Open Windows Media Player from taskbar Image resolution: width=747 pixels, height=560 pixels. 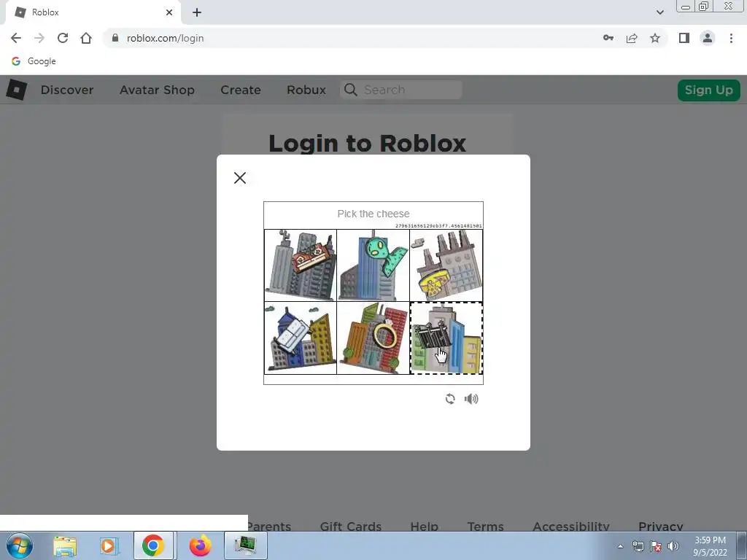(108, 545)
